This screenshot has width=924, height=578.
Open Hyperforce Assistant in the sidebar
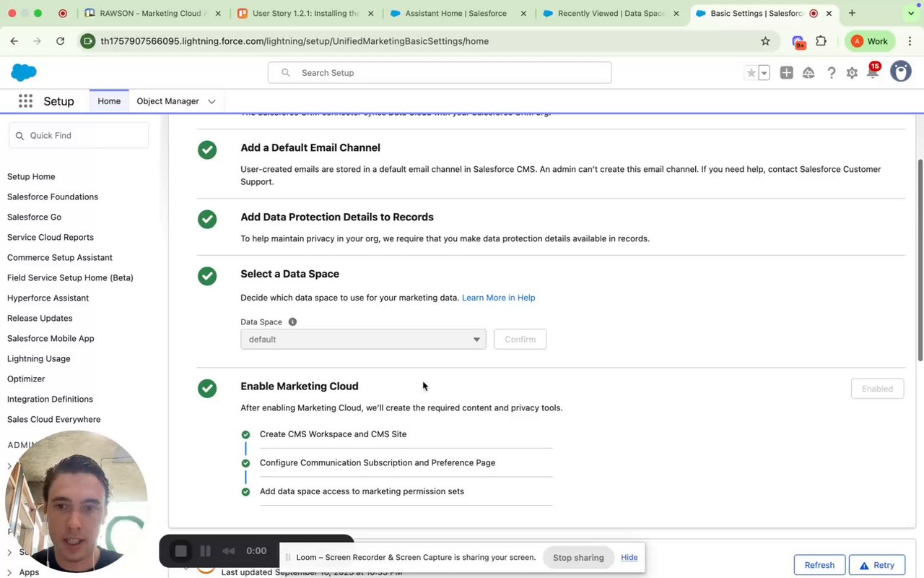coord(48,298)
